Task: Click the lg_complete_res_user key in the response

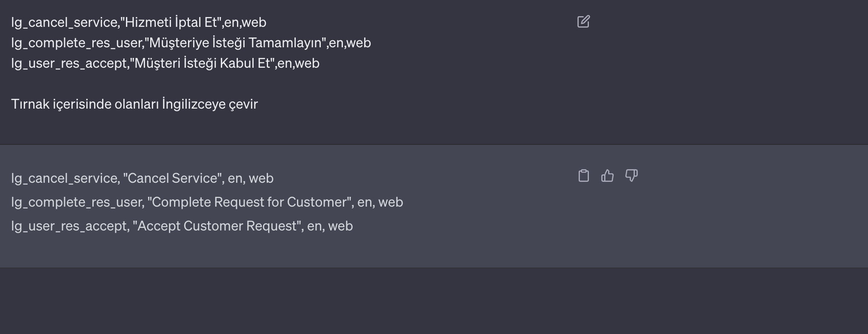Action: [x=77, y=202]
